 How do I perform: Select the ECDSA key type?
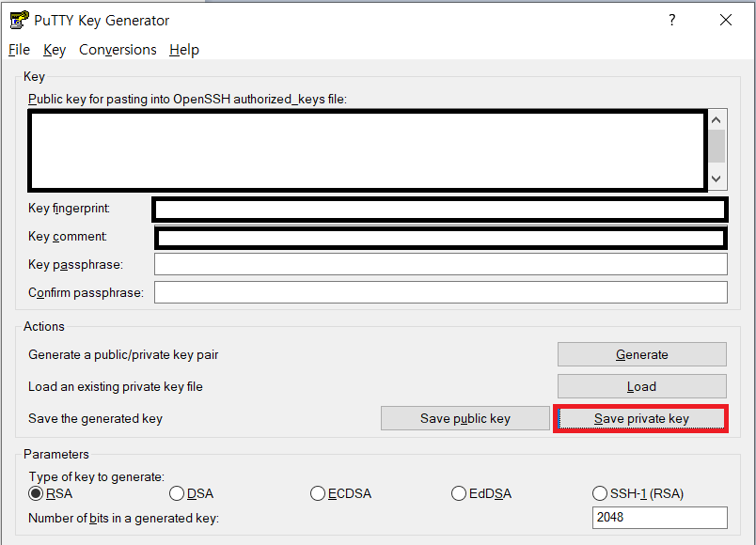point(341,493)
